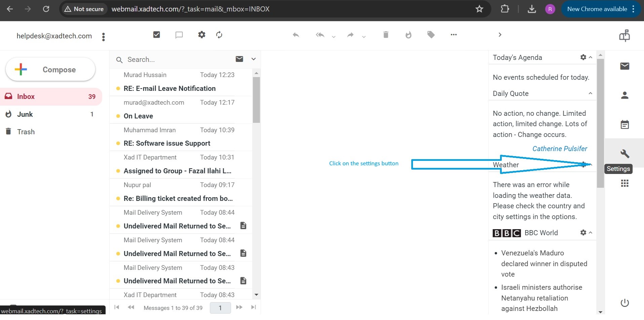This screenshot has width=644, height=320.
Task: Click the Delete trash icon in toolbar
Action: (386, 35)
